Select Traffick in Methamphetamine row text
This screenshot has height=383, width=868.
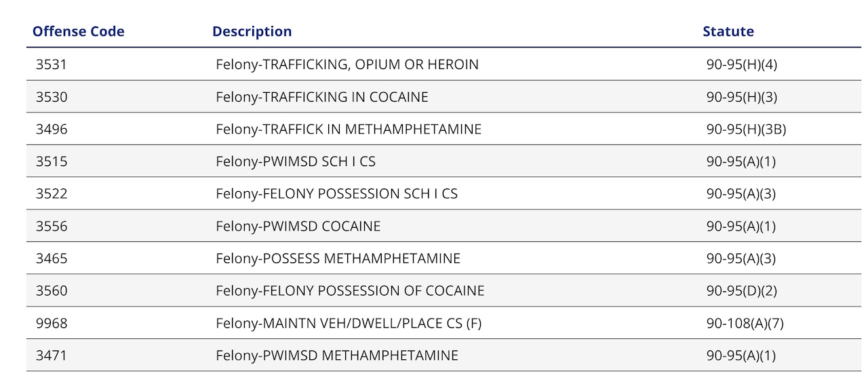[348, 129]
